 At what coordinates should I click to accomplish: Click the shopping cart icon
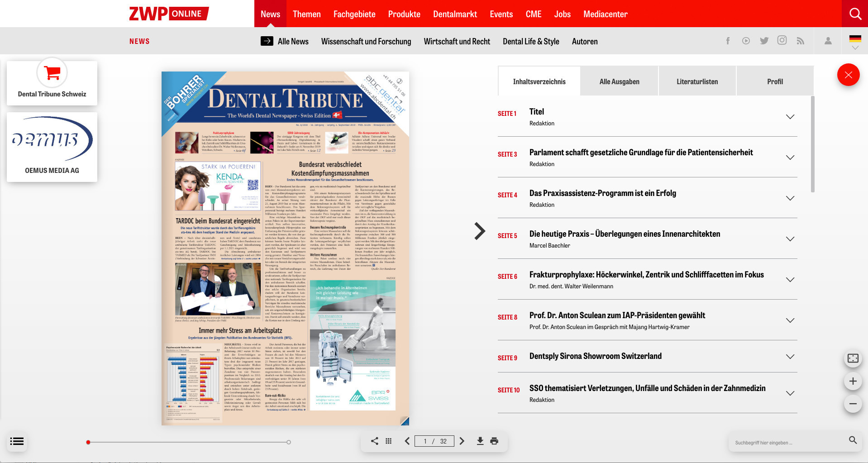tap(52, 72)
